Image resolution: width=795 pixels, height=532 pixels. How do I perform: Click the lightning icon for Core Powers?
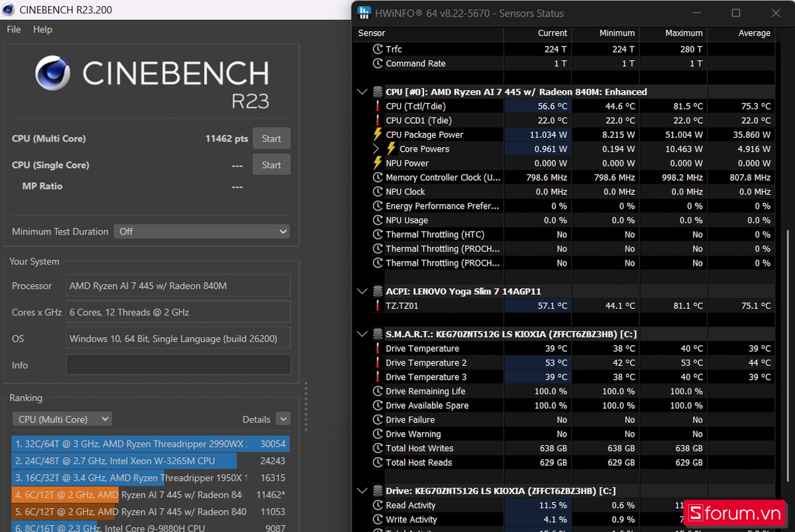point(391,149)
